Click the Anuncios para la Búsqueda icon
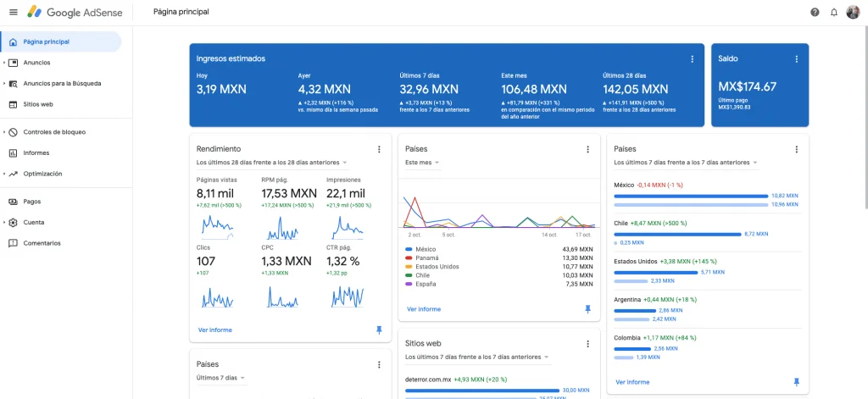The width and height of the screenshot is (868, 399). [14, 84]
